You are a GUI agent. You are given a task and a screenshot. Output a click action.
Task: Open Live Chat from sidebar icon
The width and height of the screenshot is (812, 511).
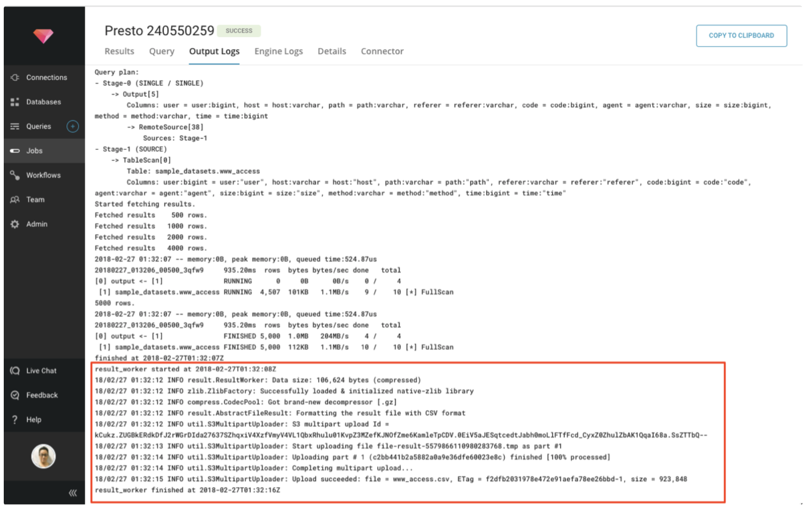(15, 371)
